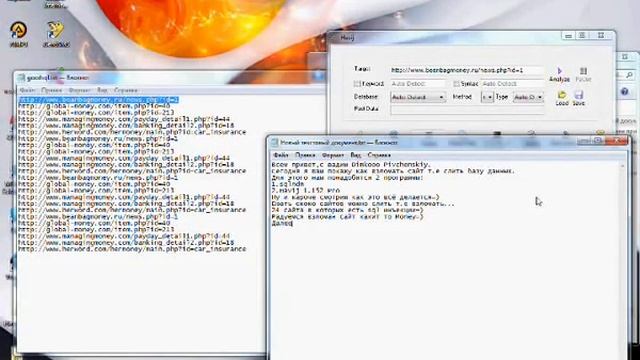Click the Save floppy icon in Havij

(578, 95)
